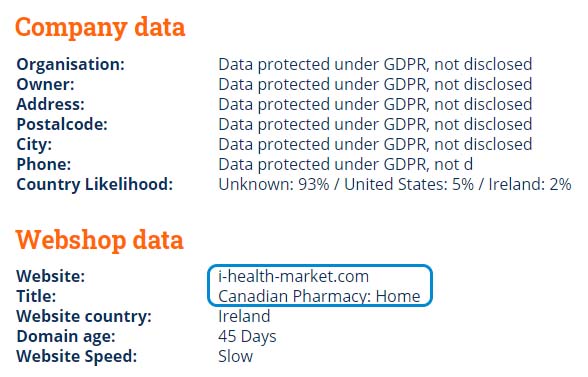Click the Owner GDPR not disclosed value
This screenshot has height=377, width=588.
375,84
